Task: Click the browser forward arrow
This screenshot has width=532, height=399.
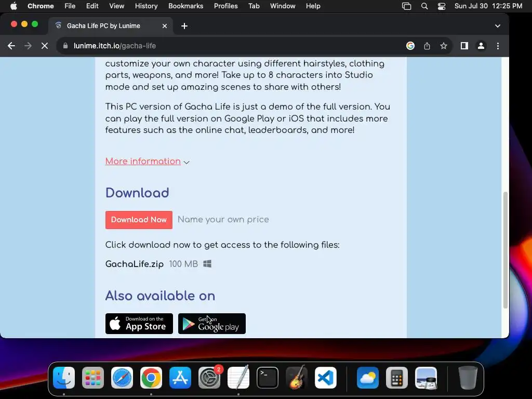Action: [28, 46]
